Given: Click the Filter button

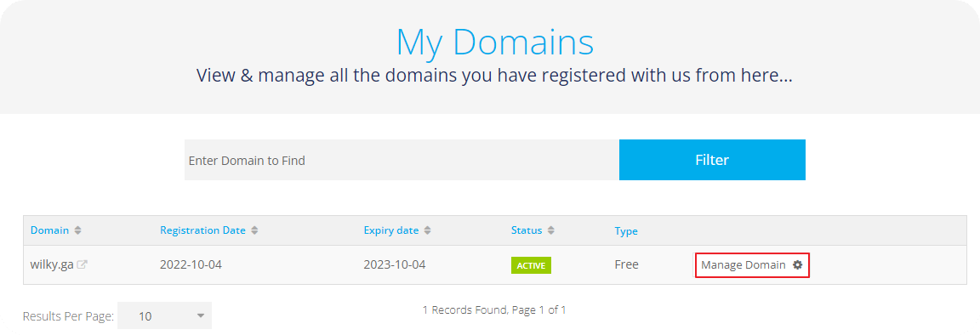Looking at the screenshot, I should coord(712,160).
